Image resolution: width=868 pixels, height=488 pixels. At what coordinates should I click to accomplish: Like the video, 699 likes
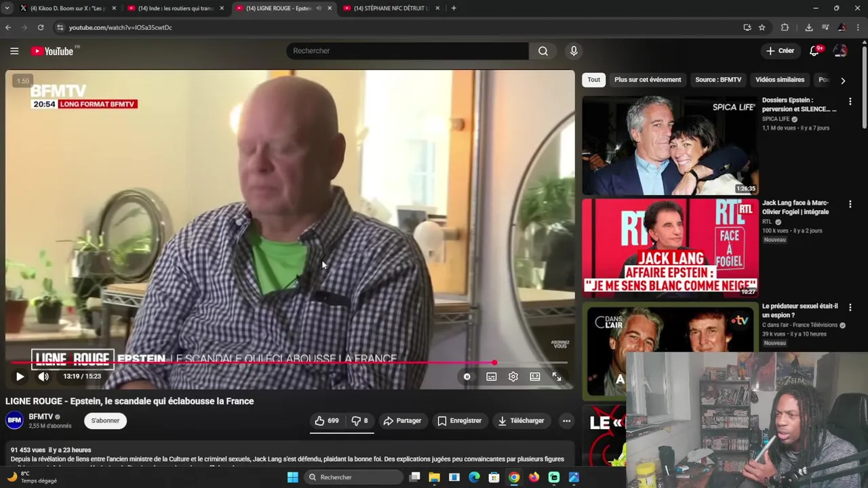(326, 421)
